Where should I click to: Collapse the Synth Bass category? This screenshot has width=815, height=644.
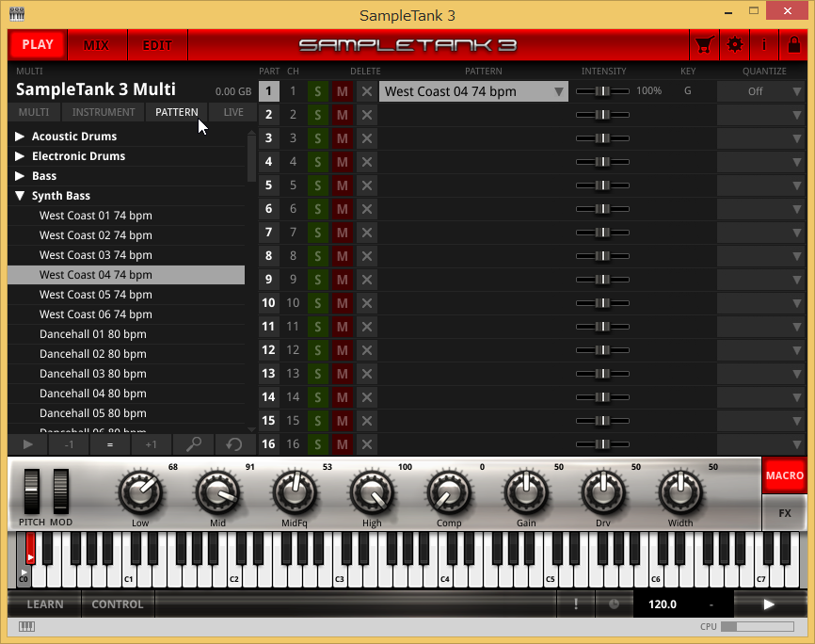tap(20, 196)
